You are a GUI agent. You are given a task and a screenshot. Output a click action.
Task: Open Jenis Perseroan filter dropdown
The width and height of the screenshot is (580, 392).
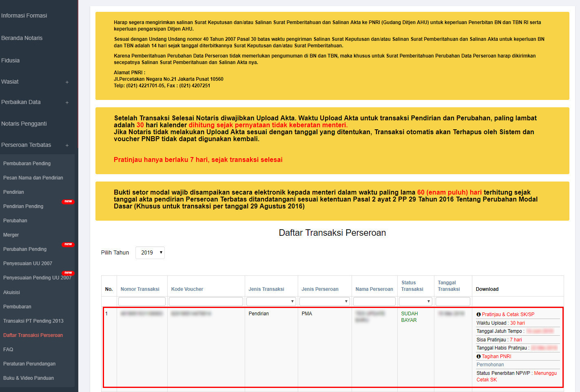coord(325,301)
